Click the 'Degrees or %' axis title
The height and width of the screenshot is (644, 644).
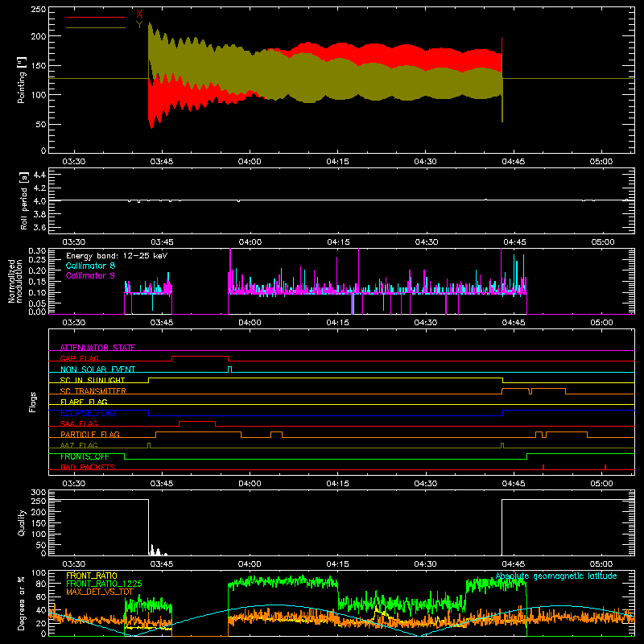tap(22, 603)
